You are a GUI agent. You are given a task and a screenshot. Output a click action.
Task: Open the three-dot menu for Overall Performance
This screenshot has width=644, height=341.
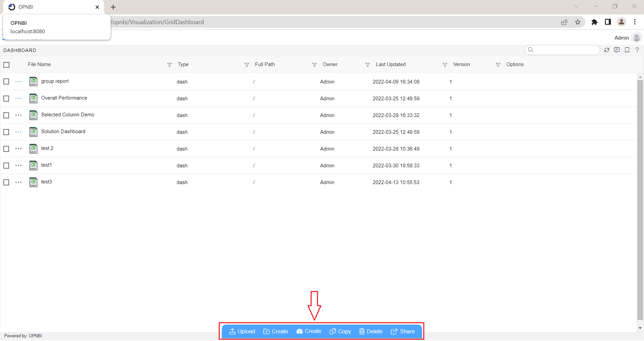tap(18, 98)
